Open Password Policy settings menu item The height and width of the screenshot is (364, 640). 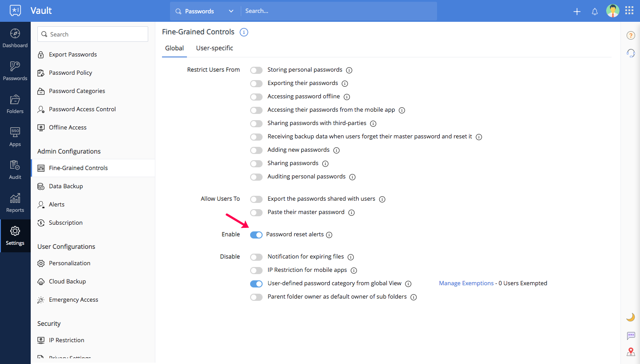[70, 73]
